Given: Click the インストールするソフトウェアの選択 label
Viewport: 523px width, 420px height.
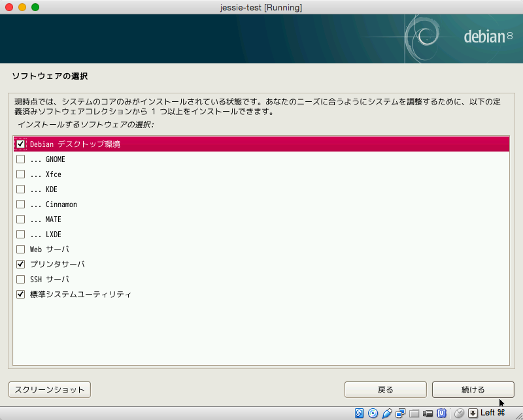Looking at the screenshot, I should tap(86, 125).
